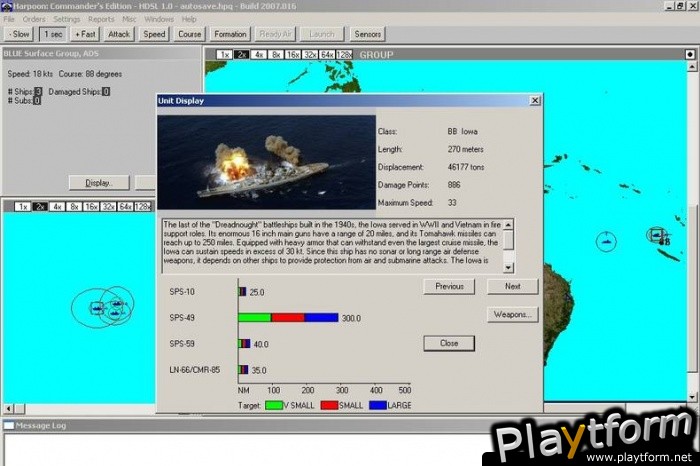
Task: Set lower-left unit map zoom to 64x
Action: coord(125,207)
